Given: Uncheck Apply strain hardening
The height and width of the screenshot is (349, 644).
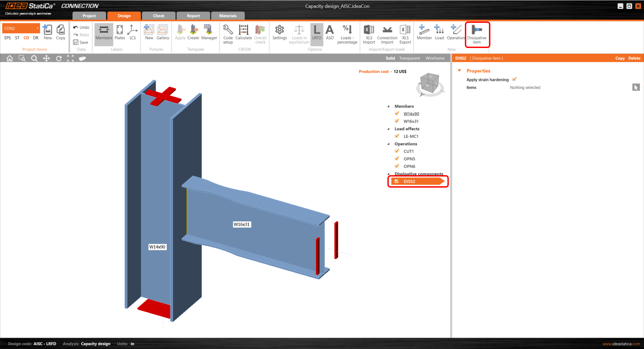Looking at the screenshot, I should (514, 80).
